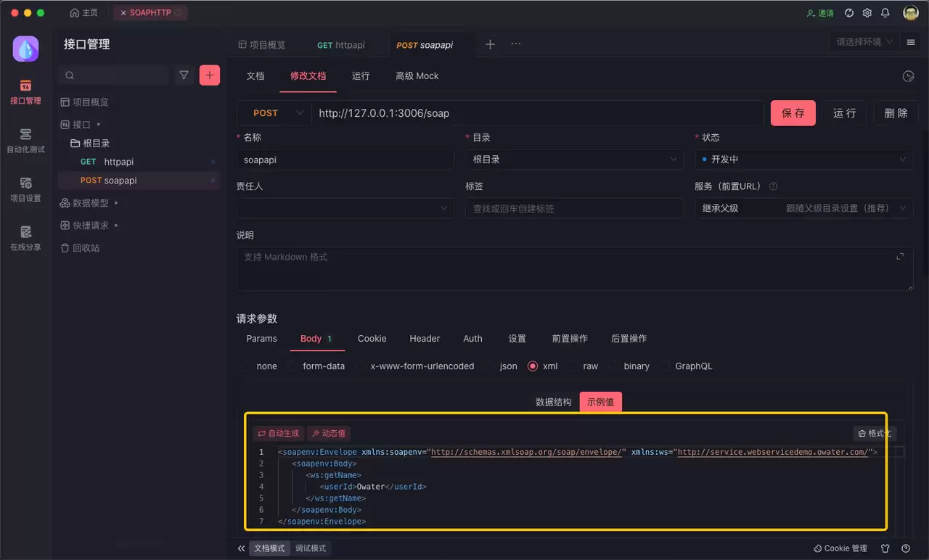Open 自动化测试 in the left sidebar
The width and height of the screenshot is (929, 560).
[25, 141]
